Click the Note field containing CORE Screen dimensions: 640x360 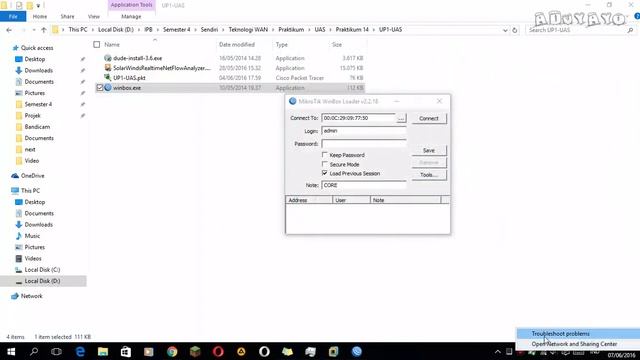coord(364,185)
